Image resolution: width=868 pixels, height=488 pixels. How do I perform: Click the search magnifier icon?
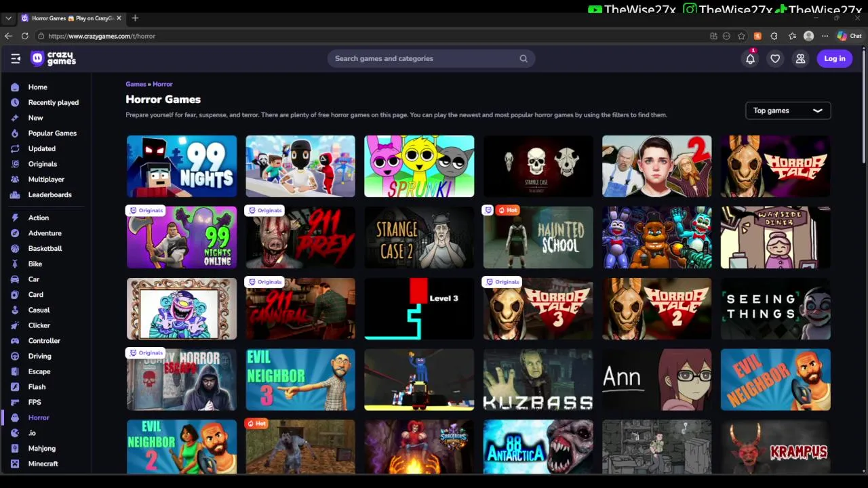524,58
